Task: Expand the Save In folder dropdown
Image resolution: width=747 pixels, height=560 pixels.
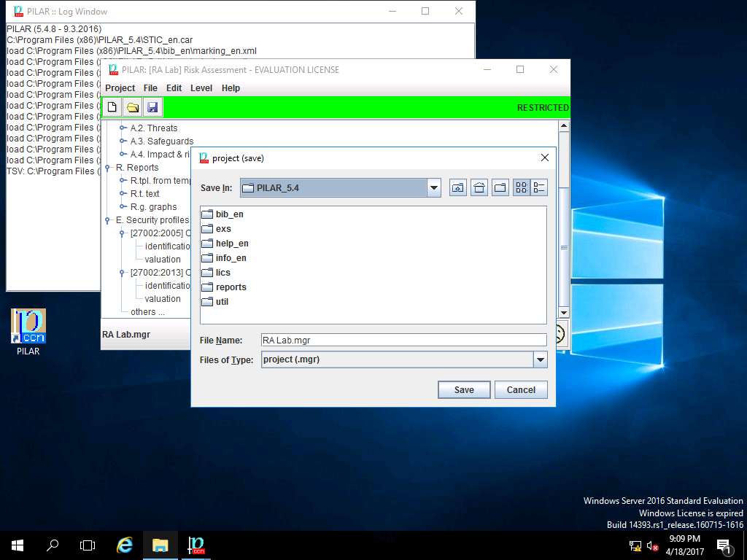Action: 433,187
